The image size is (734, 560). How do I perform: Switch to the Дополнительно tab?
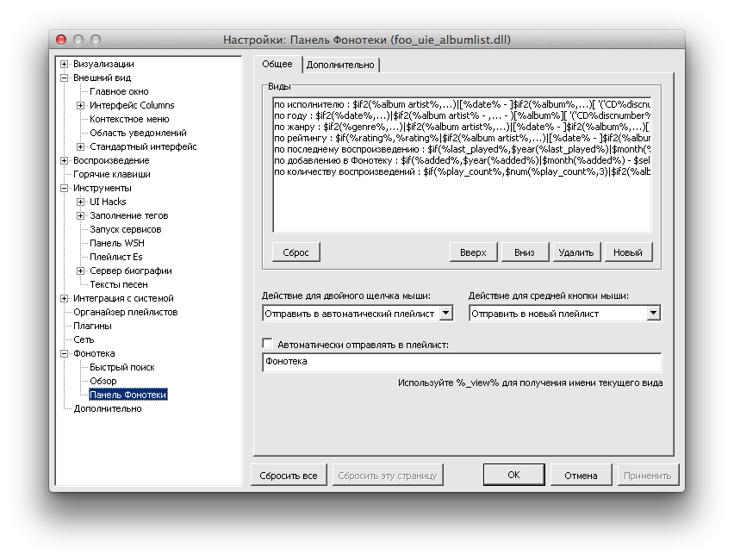[x=340, y=65]
